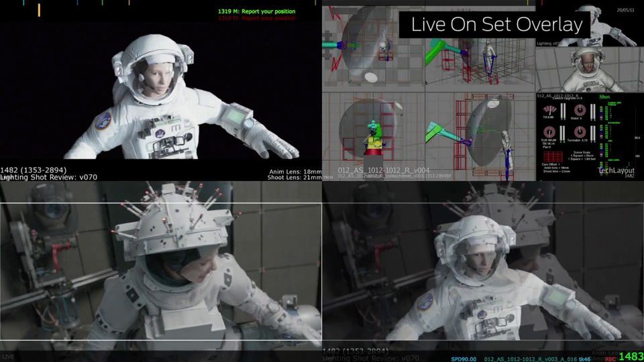This screenshot has height=362, width=644.
Task: Click the TechLayout label
Action: [615, 171]
